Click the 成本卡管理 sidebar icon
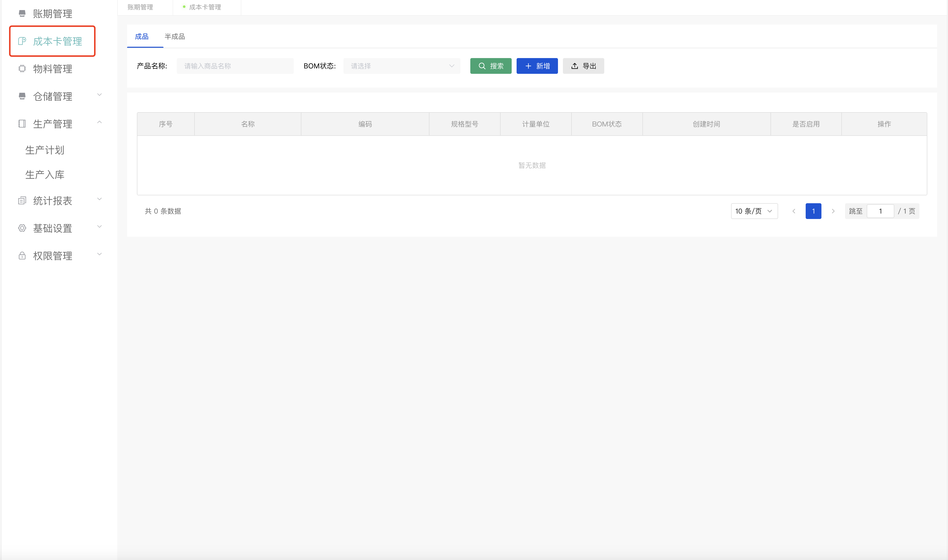948x560 pixels. point(22,41)
